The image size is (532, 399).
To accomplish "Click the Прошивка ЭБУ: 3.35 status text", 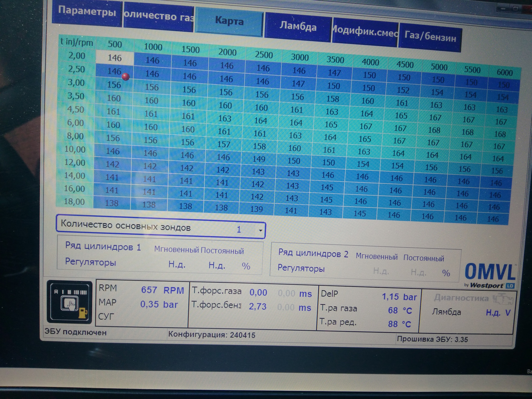I will (x=432, y=339).
